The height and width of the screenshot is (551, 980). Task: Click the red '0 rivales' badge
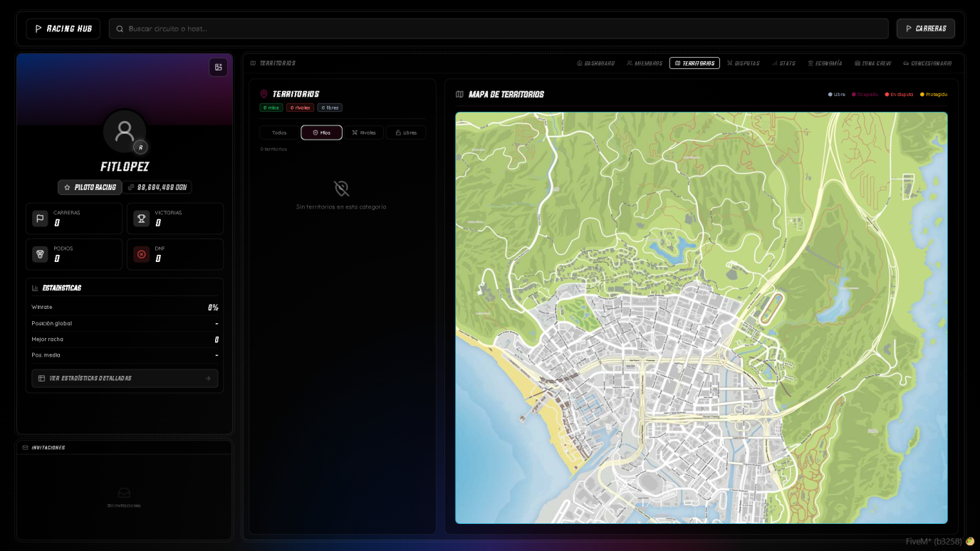click(300, 107)
